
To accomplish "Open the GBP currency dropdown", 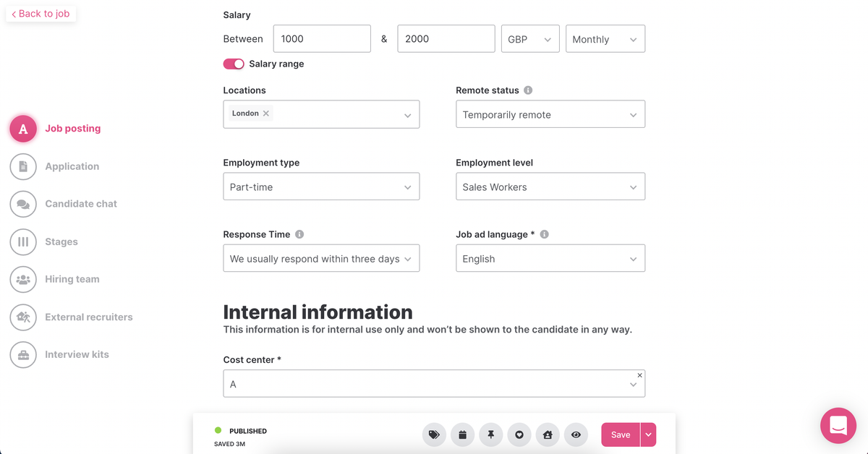I will click(530, 39).
